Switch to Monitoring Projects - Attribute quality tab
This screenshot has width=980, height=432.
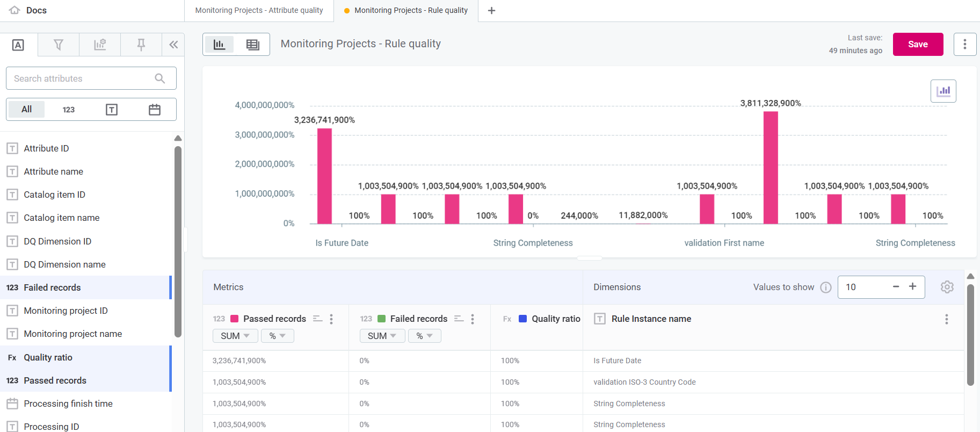[x=259, y=10]
